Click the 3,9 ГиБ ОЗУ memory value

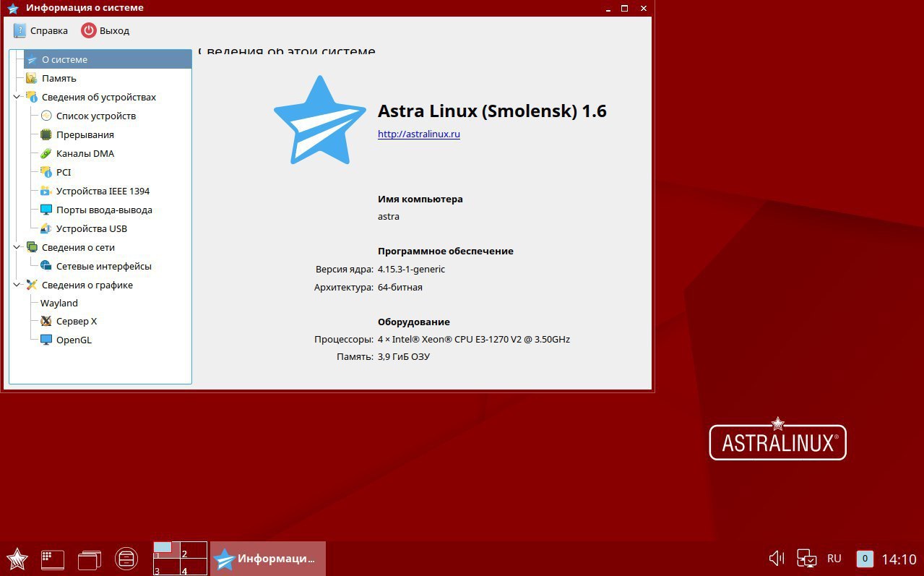click(x=404, y=357)
